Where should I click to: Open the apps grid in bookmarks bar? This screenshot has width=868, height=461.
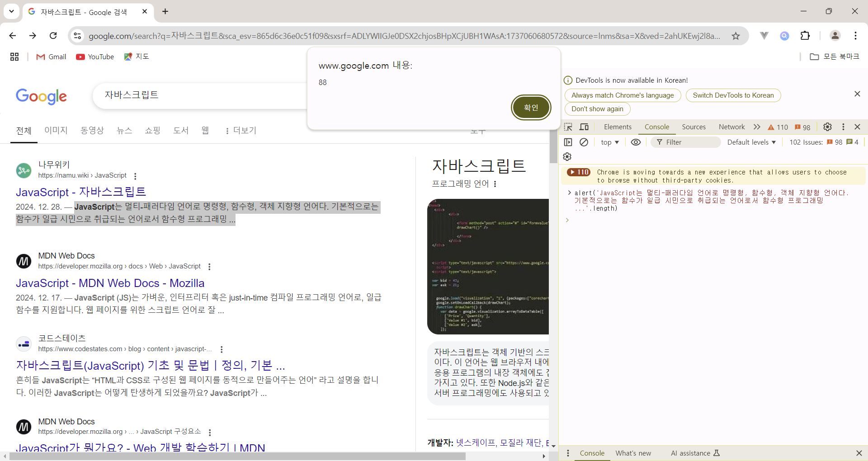pyautogui.click(x=14, y=56)
